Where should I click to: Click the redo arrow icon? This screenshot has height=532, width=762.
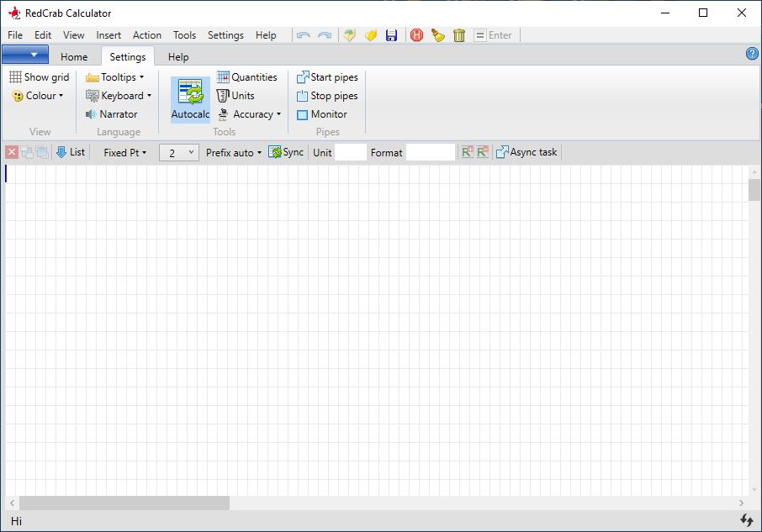pos(325,35)
